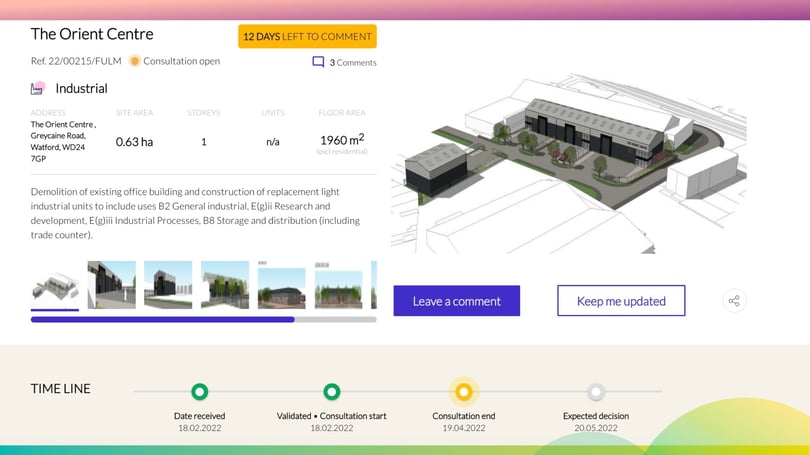The width and height of the screenshot is (810, 455).
Task: Click the Industrial factory icon
Action: 37,88
